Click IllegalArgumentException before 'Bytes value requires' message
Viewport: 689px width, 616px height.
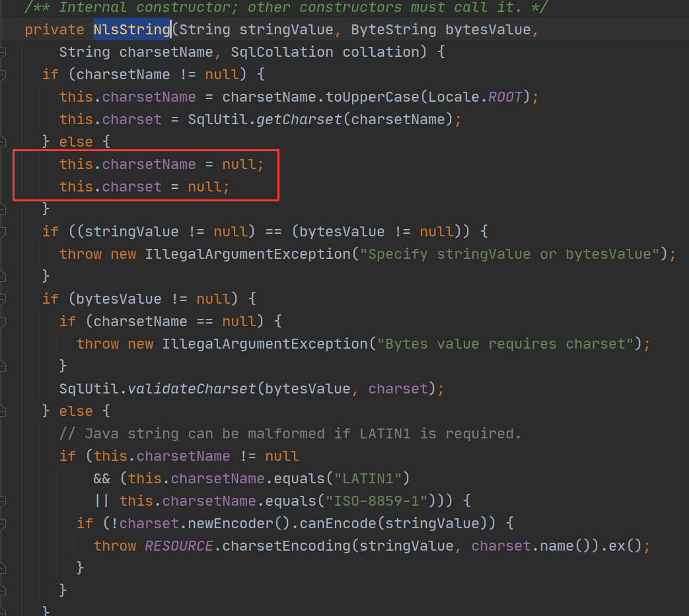264,344
